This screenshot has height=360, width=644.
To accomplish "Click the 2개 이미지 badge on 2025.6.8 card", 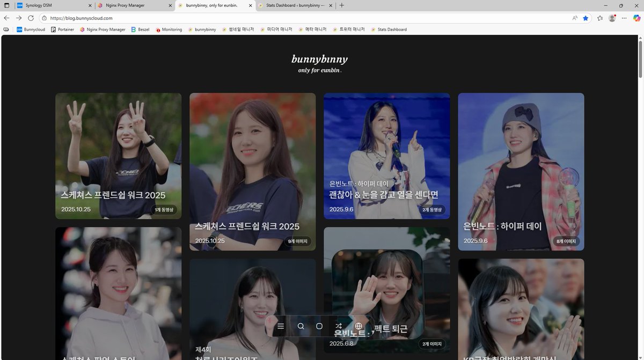I will tap(432, 344).
